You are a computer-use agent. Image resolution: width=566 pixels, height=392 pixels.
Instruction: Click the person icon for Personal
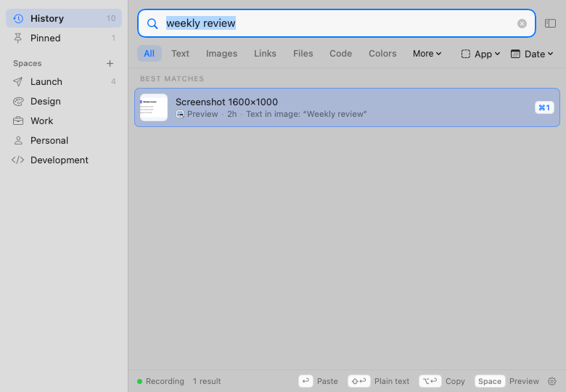point(18,140)
